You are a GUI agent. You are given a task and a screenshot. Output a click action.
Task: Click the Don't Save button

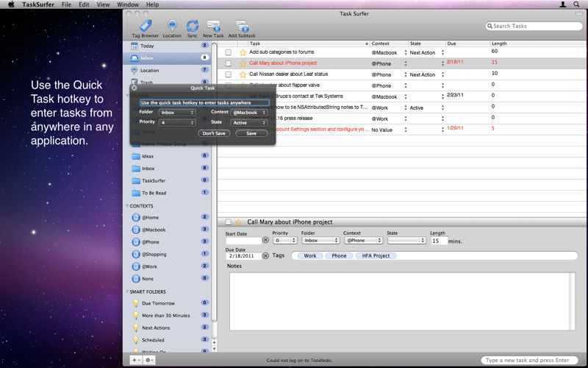pyautogui.click(x=214, y=133)
